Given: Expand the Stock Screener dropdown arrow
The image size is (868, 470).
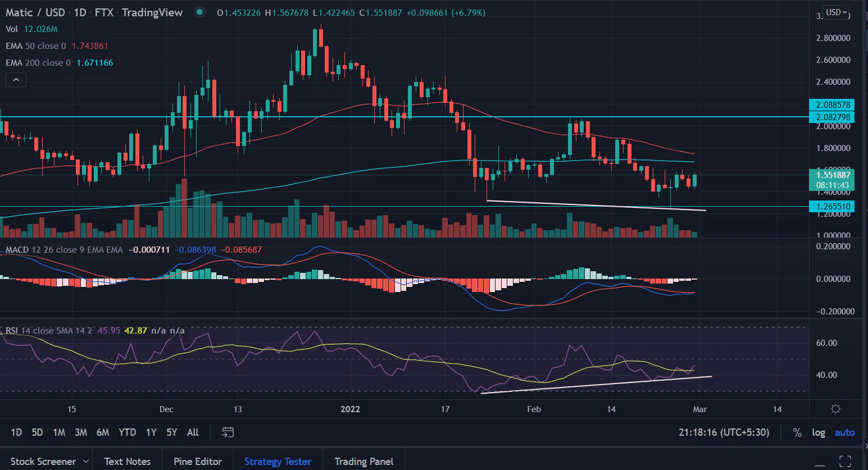Looking at the screenshot, I should tap(86, 462).
